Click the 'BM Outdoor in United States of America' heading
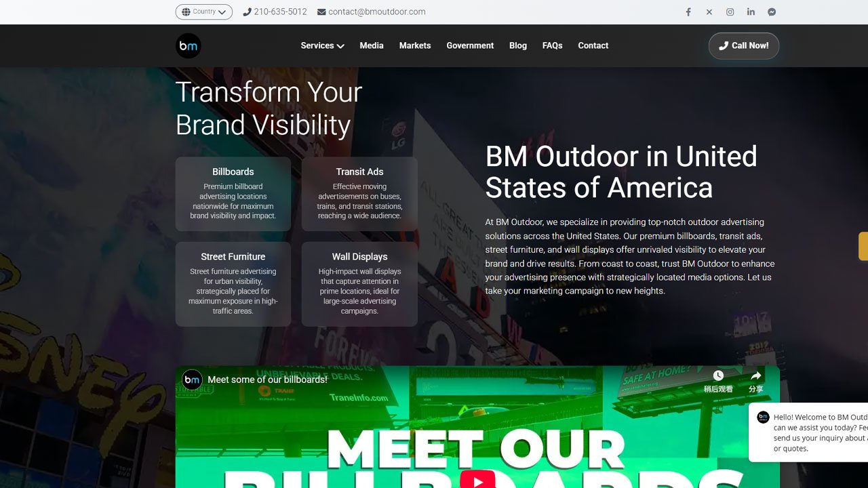Viewport: 868px width, 488px height. [621, 171]
